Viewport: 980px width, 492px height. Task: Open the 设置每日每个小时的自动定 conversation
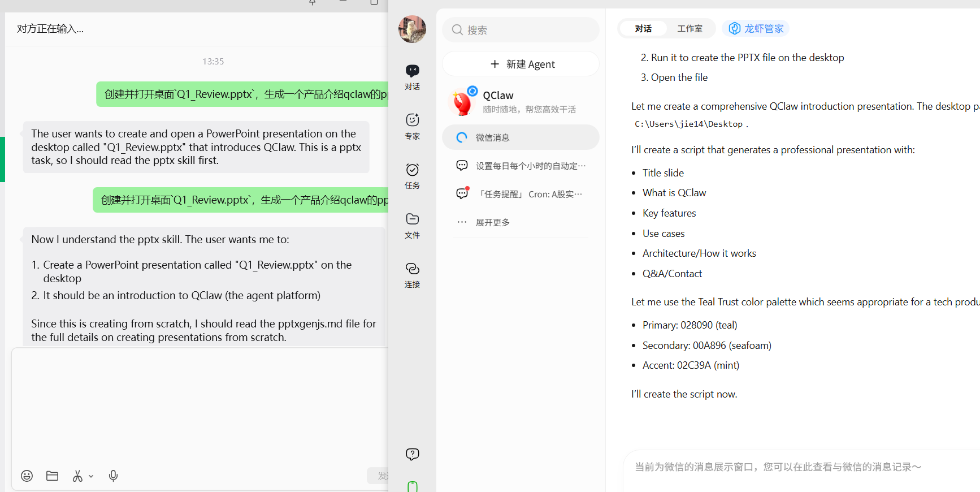click(x=521, y=166)
